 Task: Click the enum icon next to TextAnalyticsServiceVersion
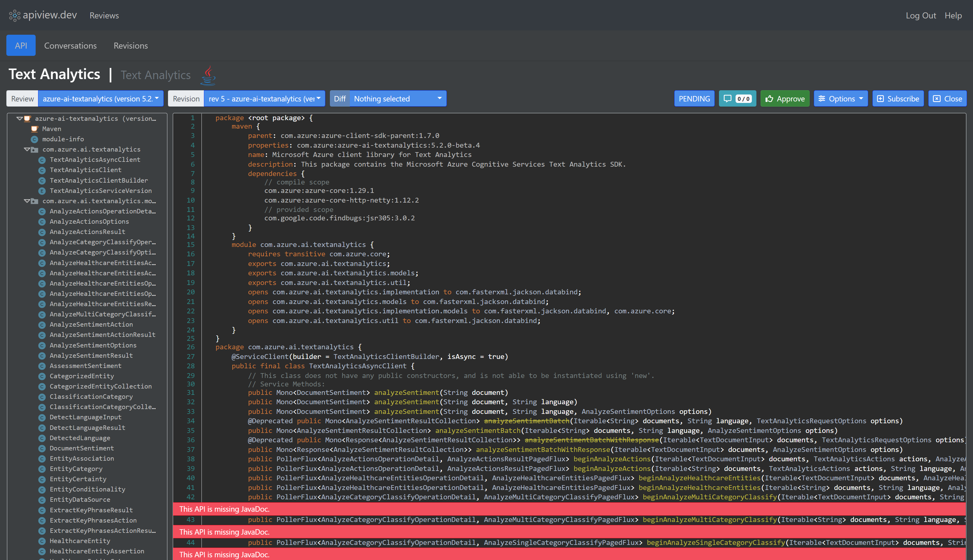coord(42,191)
